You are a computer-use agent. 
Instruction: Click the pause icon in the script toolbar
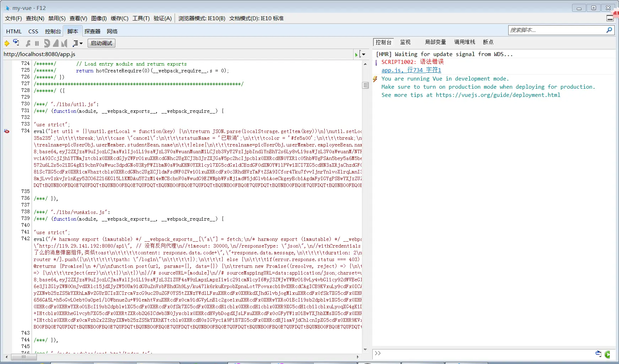click(x=37, y=43)
